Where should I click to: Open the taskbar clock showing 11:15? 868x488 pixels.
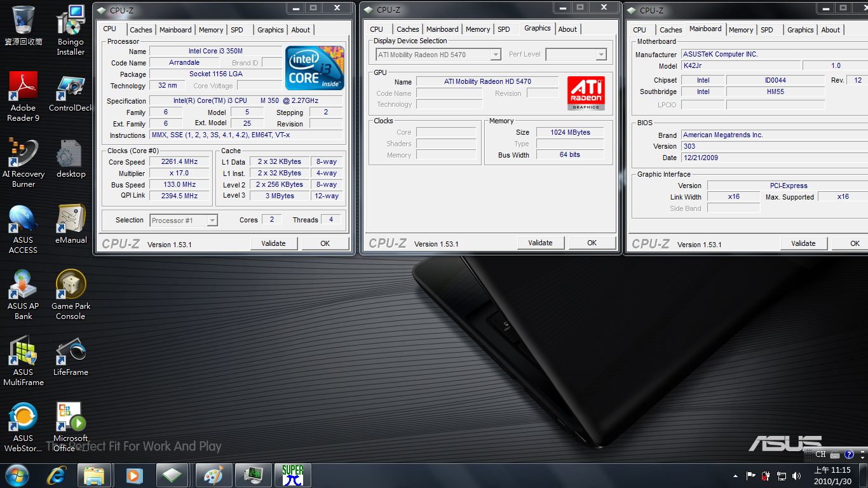(832, 475)
